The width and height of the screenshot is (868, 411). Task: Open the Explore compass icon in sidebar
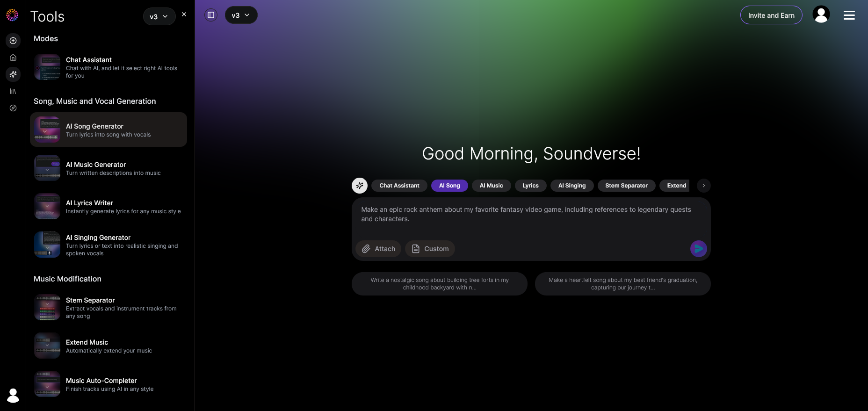coord(13,108)
